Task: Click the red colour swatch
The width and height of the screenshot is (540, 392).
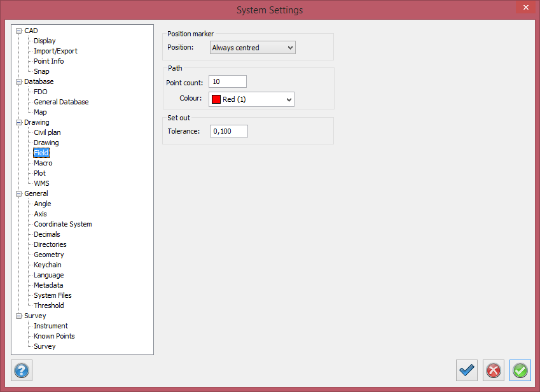Action: [x=216, y=99]
